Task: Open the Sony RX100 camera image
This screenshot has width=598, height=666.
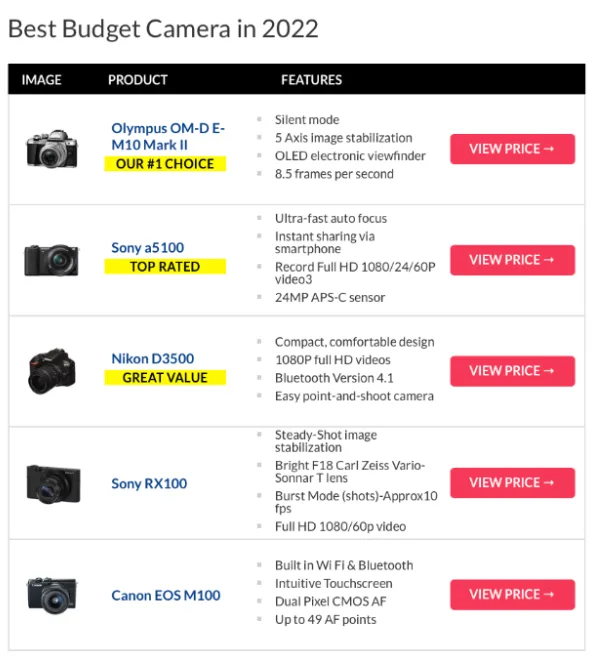Action: (x=53, y=483)
